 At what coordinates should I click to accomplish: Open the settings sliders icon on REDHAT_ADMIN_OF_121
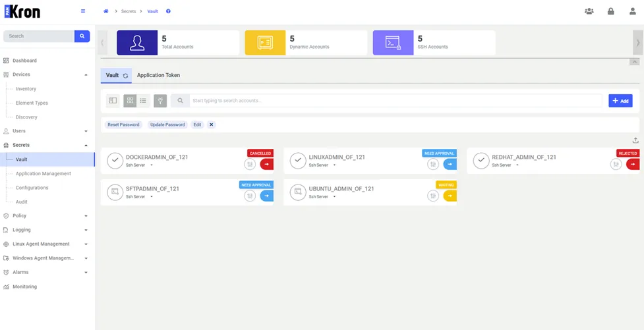tap(616, 164)
